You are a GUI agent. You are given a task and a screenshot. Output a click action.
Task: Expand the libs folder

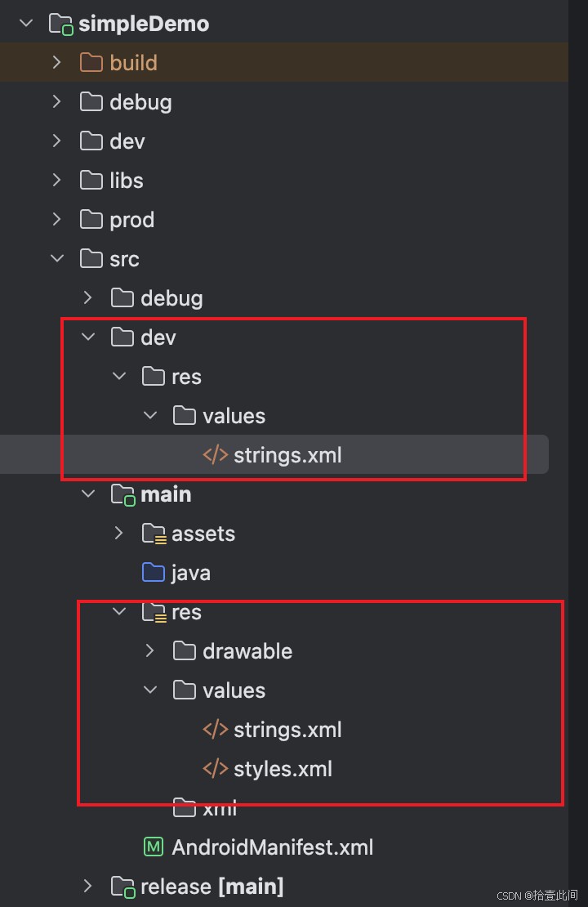pos(56,181)
